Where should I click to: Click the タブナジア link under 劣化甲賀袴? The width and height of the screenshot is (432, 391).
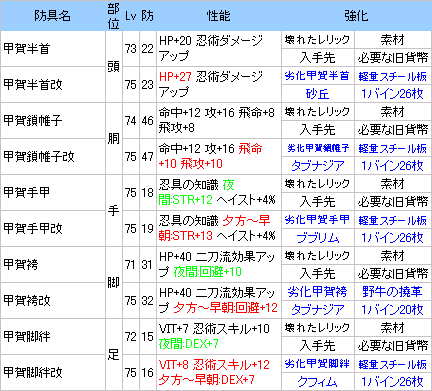pyautogui.click(x=317, y=310)
